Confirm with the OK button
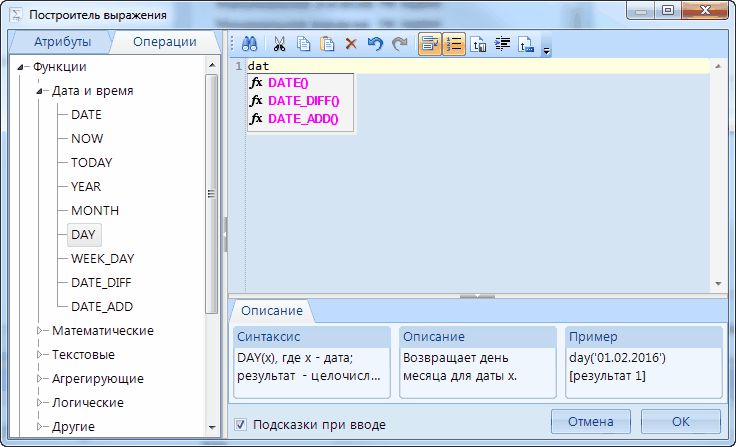 point(680,420)
